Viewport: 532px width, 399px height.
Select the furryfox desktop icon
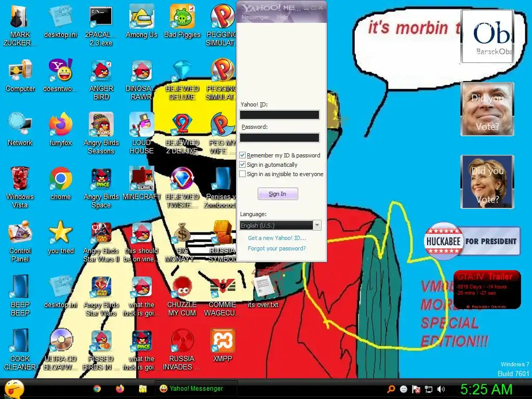pos(60,129)
